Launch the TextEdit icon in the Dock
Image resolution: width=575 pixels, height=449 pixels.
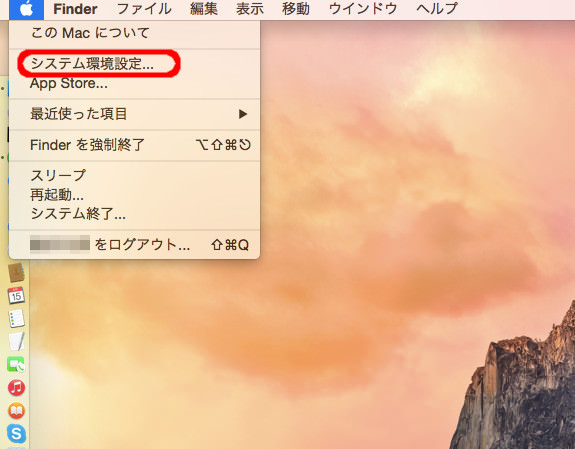[16, 341]
